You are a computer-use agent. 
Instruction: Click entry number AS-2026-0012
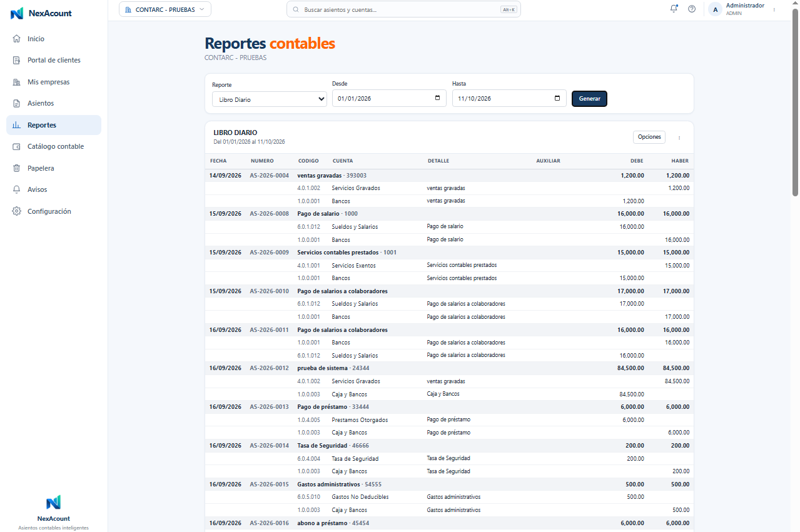point(270,368)
